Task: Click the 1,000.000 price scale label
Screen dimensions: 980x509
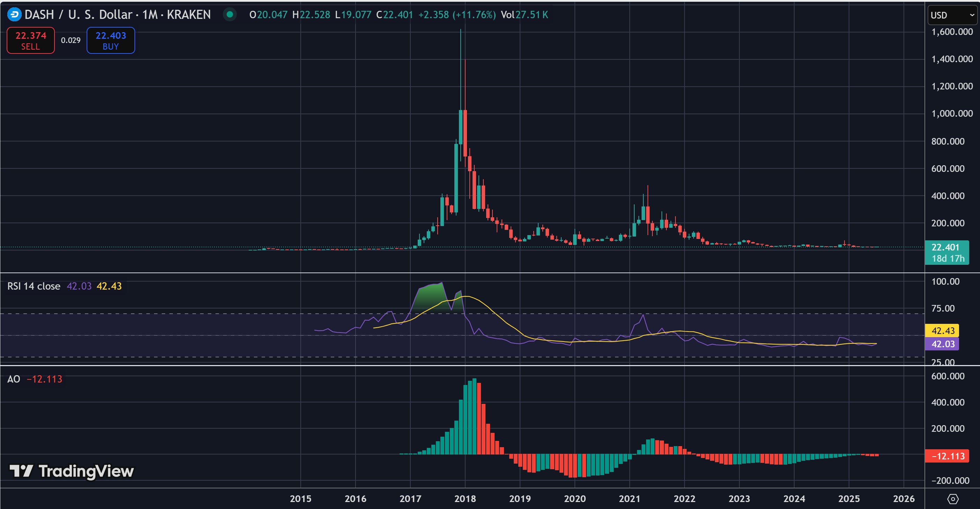Action: coord(952,114)
